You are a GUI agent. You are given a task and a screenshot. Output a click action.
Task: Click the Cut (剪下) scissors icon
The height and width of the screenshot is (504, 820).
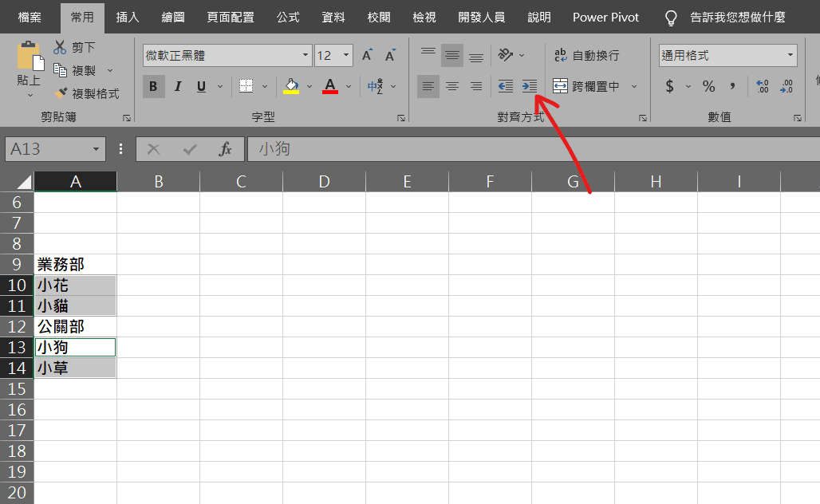60,47
